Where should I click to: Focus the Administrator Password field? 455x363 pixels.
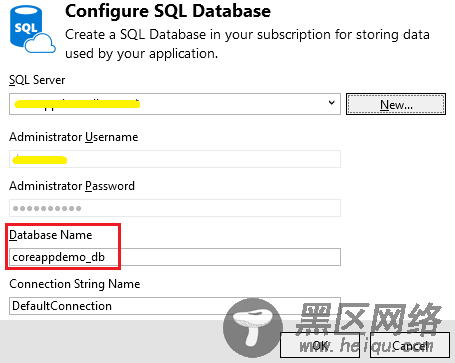[x=175, y=208]
